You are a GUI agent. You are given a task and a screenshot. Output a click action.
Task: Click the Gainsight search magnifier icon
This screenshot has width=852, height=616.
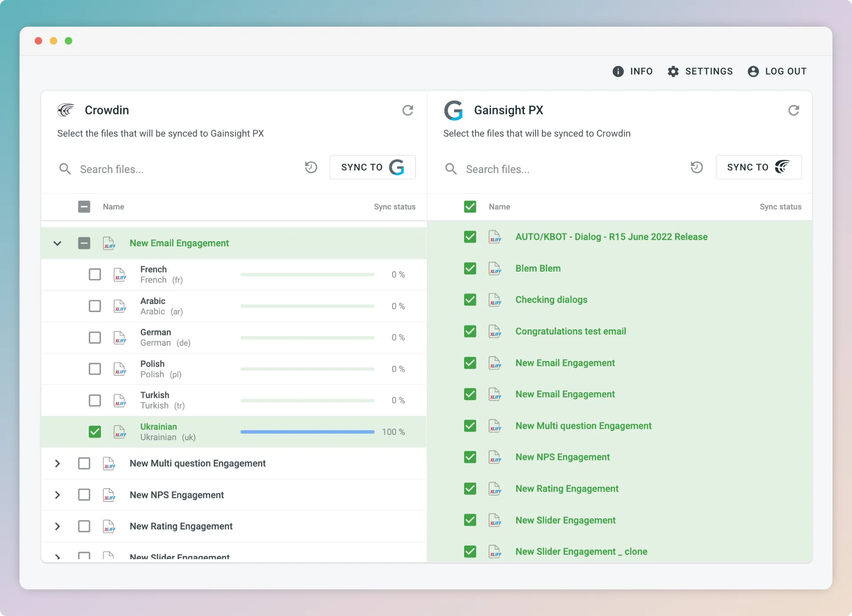point(451,169)
